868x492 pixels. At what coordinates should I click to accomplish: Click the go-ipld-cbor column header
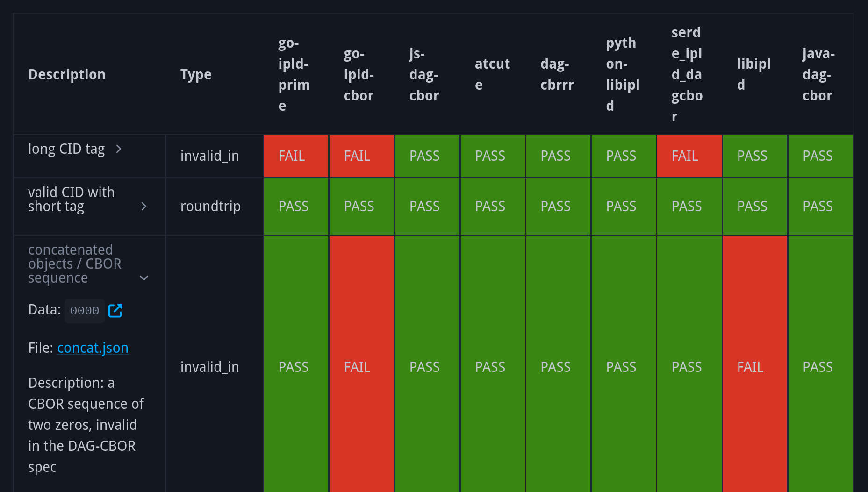pyautogui.click(x=358, y=74)
